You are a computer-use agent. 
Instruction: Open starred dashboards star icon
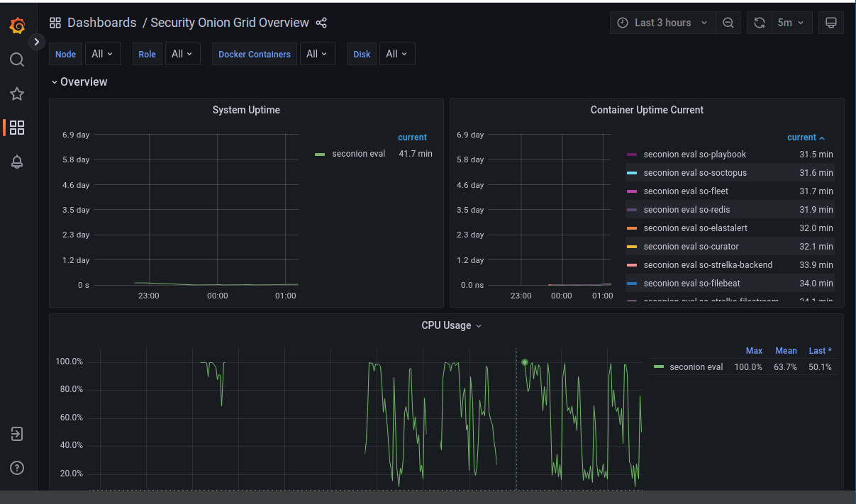[x=17, y=94]
